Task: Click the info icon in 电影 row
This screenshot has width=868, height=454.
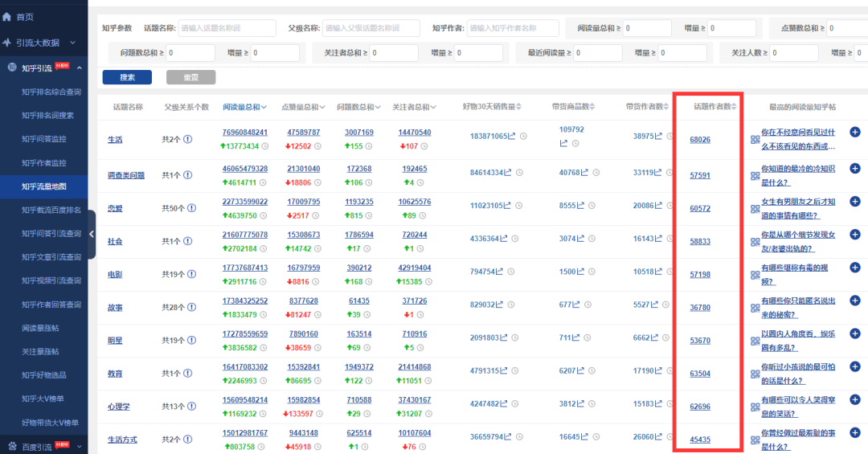Action: (x=191, y=274)
